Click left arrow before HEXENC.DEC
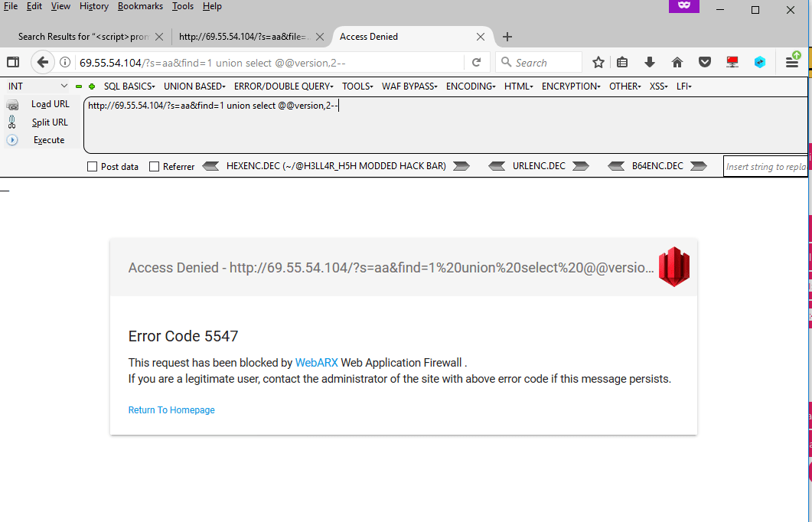The height and width of the screenshot is (522, 812). pos(210,166)
